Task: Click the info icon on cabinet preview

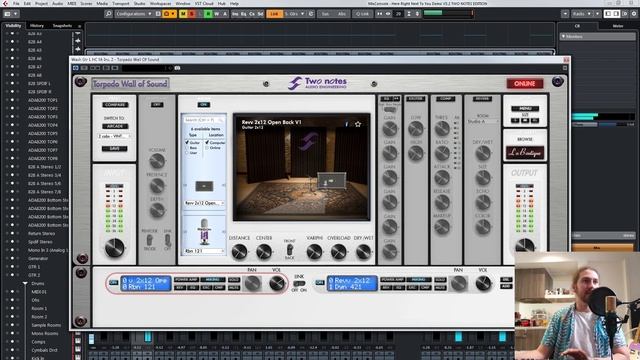Action: tap(347, 124)
